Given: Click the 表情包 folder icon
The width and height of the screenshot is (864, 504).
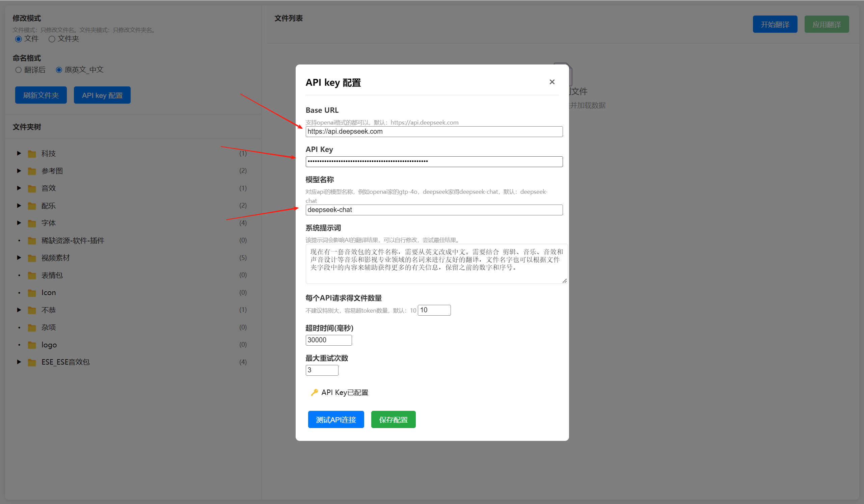Looking at the screenshot, I should pyautogui.click(x=32, y=276).
